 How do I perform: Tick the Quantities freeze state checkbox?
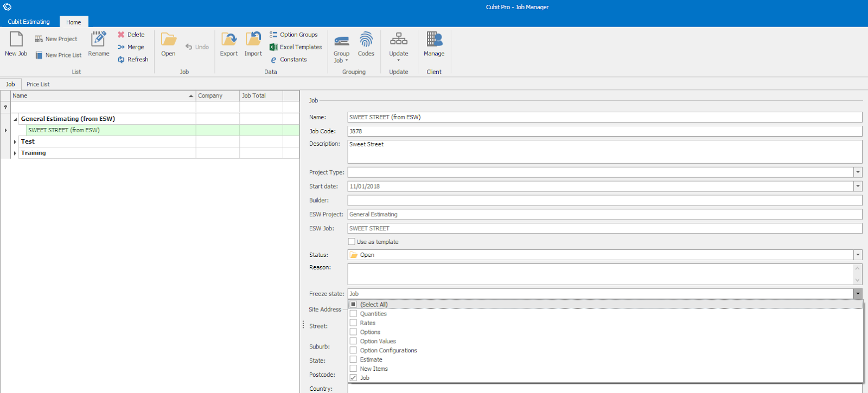point(353,314)
